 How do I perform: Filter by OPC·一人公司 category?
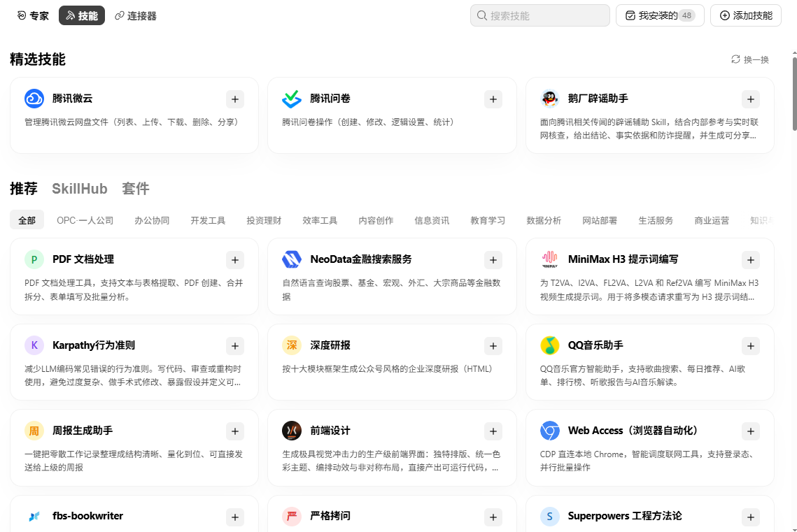point(85,220)
